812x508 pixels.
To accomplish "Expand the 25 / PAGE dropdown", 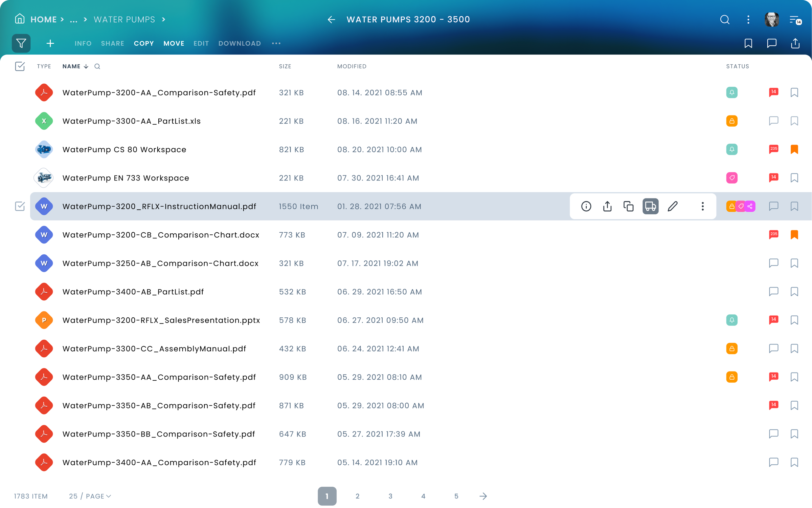I will click(90, 496).
